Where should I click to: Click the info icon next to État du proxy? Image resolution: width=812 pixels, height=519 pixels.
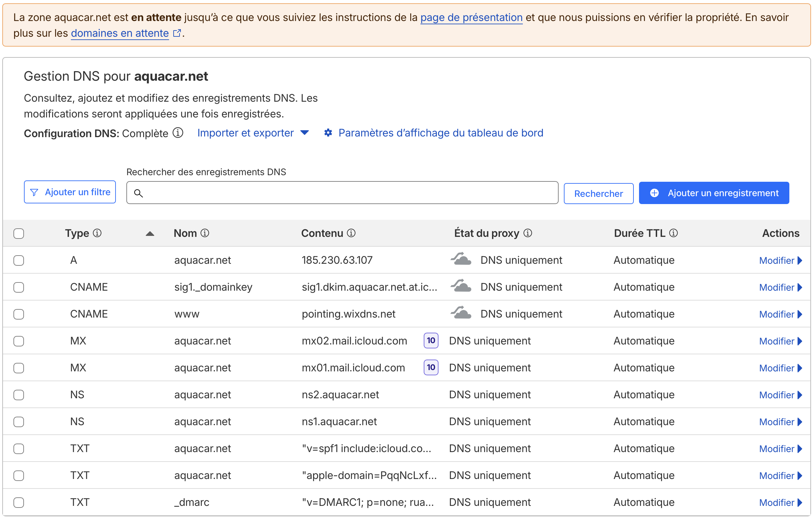tap(527, 233)
